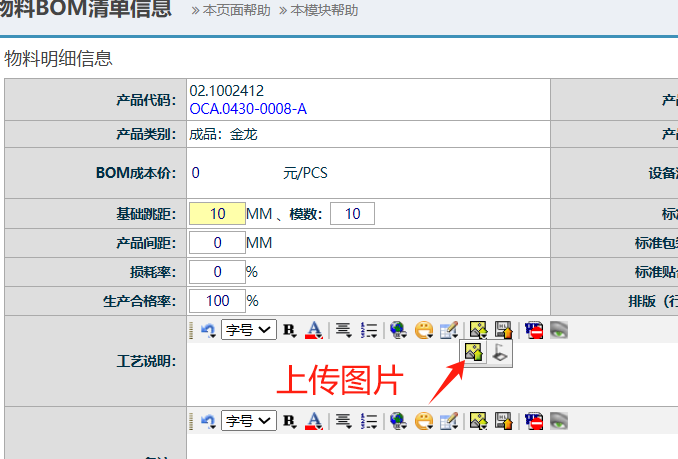Open 字号 dropdown in the lower editor toolbar
The image size is (678, 459).
tap(248, 421)
